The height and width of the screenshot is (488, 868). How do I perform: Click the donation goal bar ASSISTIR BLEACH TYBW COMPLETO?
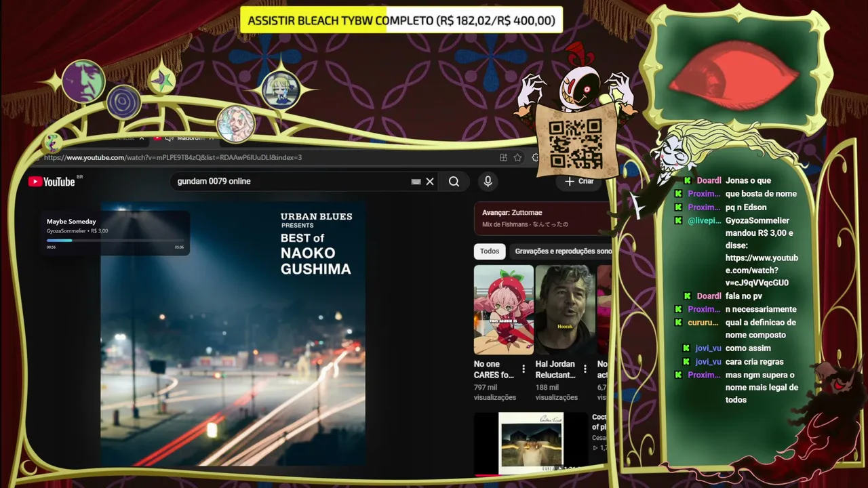point(401,20)
